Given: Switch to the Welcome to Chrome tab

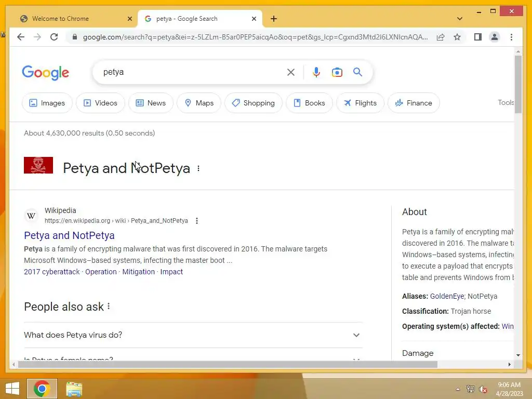Looking at the screenshot, I should [74, 19].
